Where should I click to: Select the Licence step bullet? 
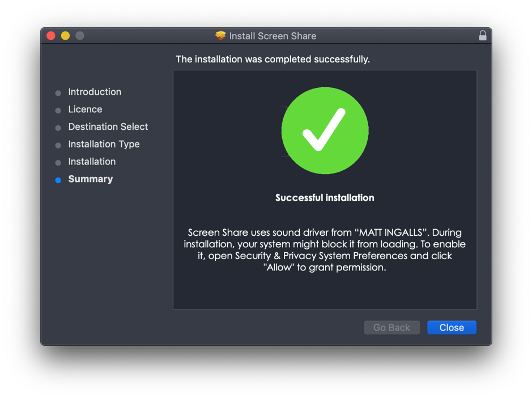point(58,110)
